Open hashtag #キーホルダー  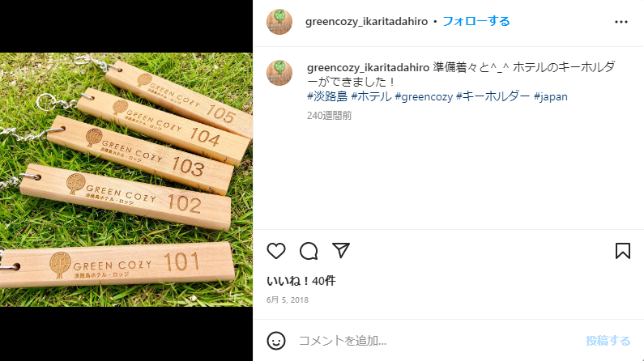pyautogui.click(x=493, y=96)
